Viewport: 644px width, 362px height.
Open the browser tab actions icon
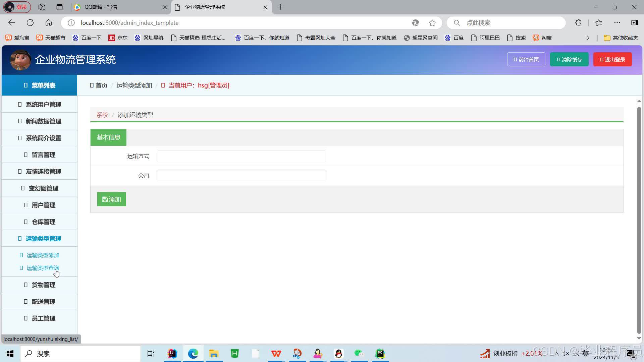(59, 7)
